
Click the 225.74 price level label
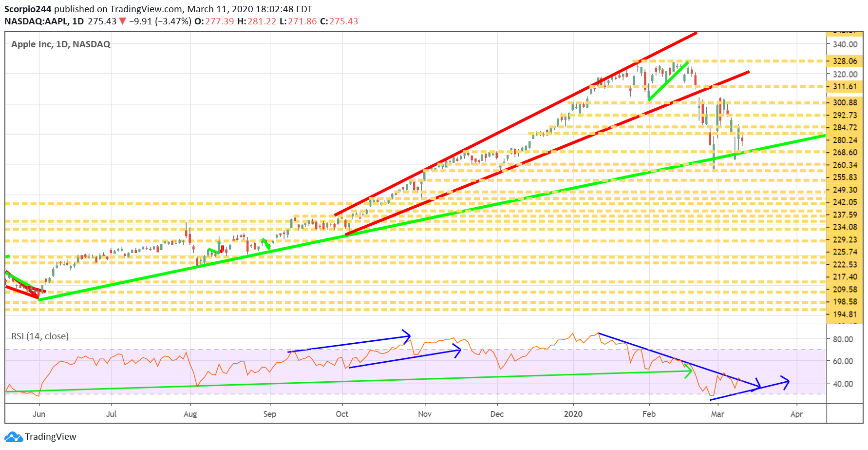coord(845,252)
